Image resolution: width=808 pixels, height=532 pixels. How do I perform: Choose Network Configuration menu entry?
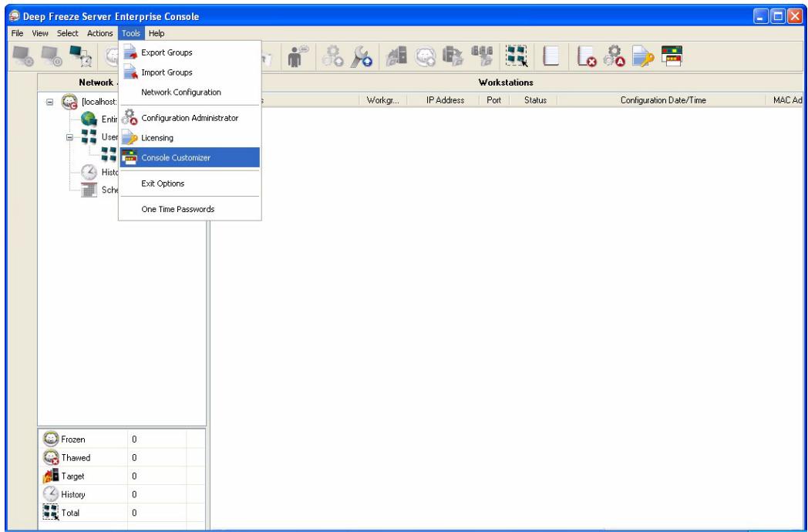[x=190, y=93]
